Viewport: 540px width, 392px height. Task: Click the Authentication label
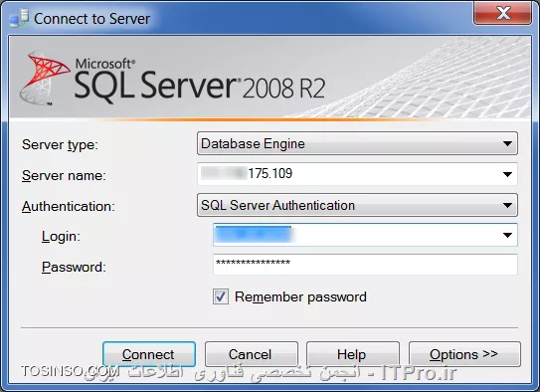[69, 206]
